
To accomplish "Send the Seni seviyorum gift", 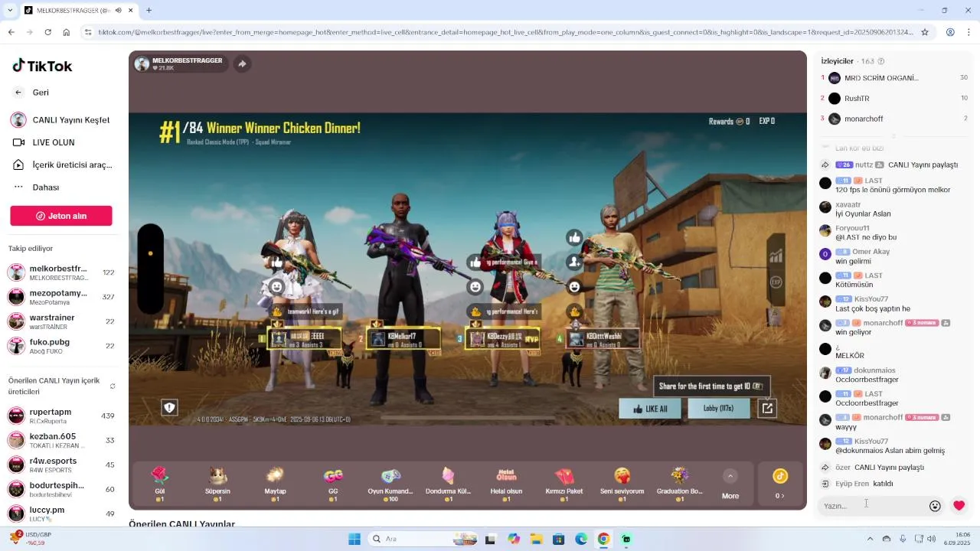I will tap(622, 484).
